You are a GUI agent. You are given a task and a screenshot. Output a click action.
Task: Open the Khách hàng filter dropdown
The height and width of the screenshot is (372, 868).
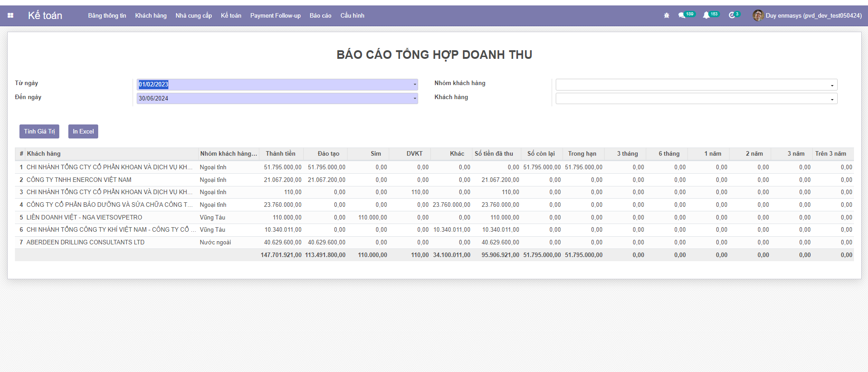tap(832, 99)
